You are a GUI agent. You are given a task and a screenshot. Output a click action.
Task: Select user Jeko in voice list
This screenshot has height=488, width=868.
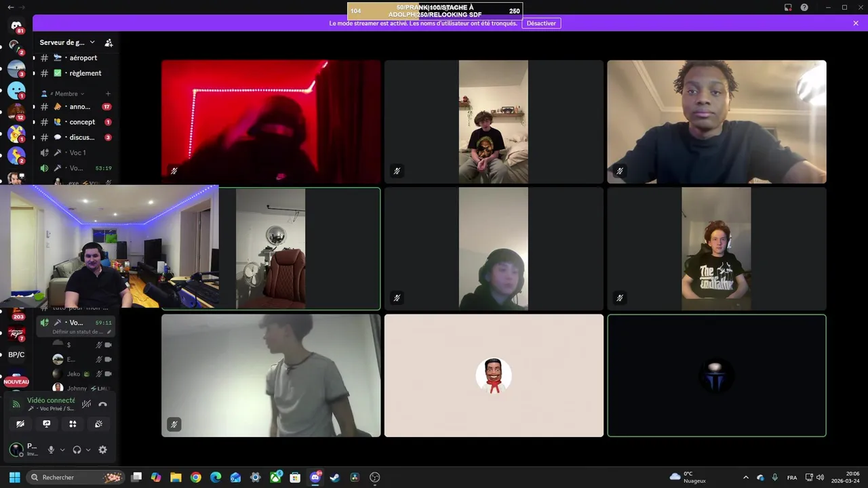81,373
